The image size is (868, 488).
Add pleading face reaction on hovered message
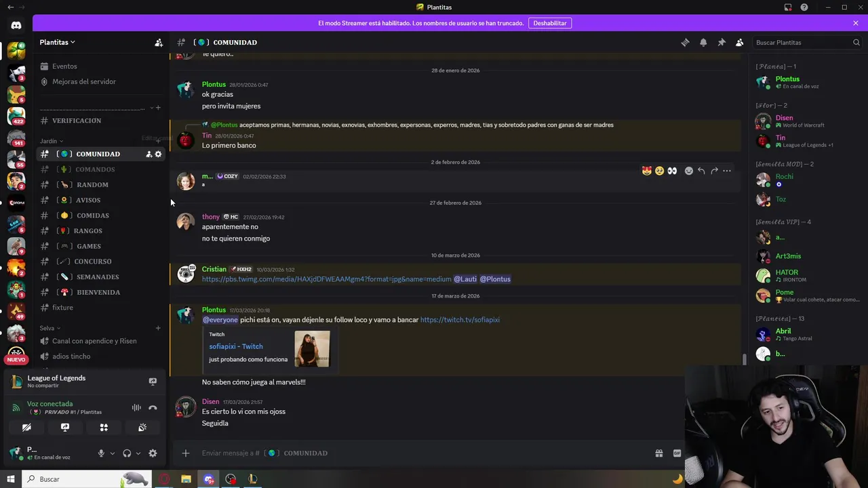659,171
